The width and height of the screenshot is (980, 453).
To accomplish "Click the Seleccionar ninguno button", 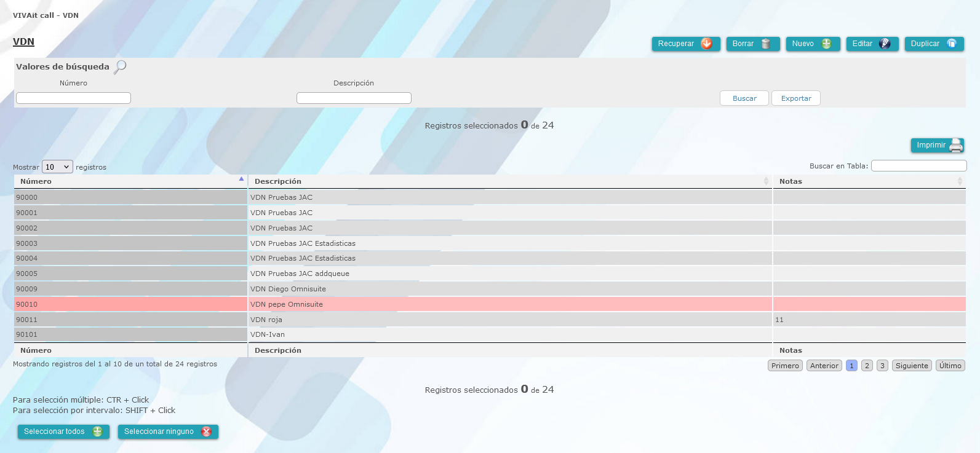I will 168,431.
